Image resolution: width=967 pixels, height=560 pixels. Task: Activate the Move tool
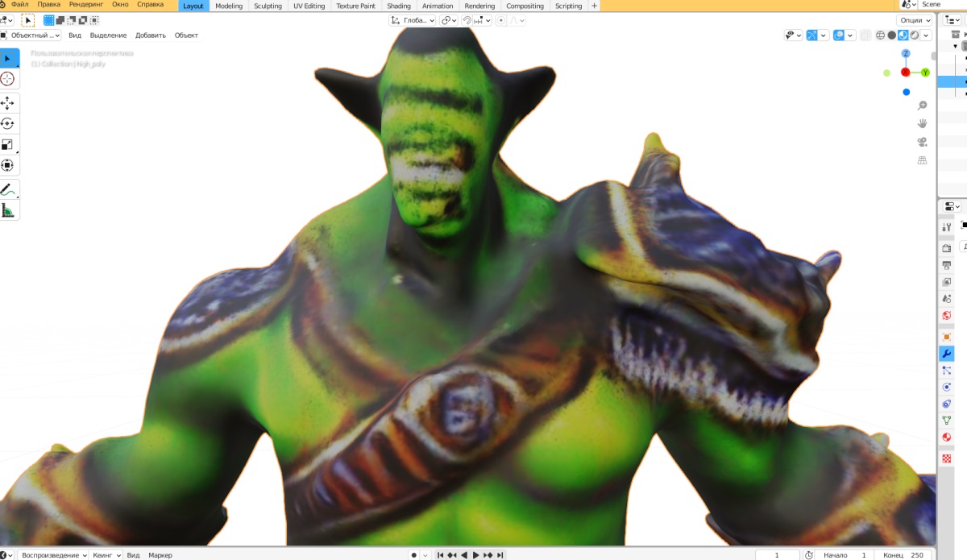coord(7,103)
